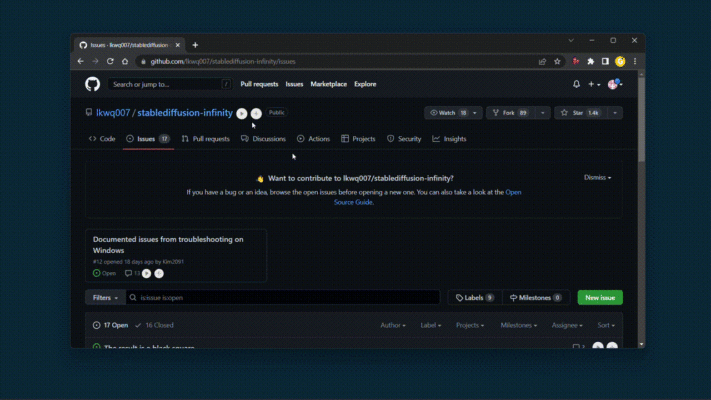
Task: Click the share page icon in address bar
Action: (542, 61)
